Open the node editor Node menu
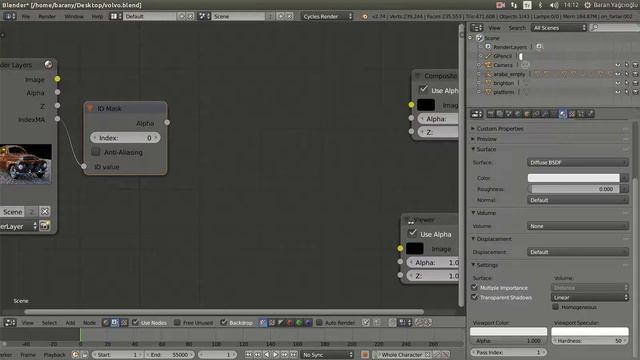The width and height of the screenshot is (640, 360). tap(89, 322)
